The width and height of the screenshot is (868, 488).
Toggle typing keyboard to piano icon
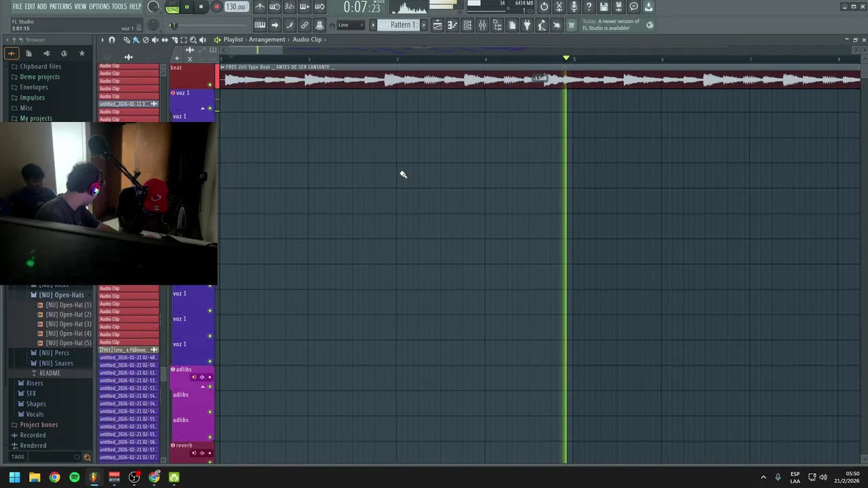click(260, 25)
